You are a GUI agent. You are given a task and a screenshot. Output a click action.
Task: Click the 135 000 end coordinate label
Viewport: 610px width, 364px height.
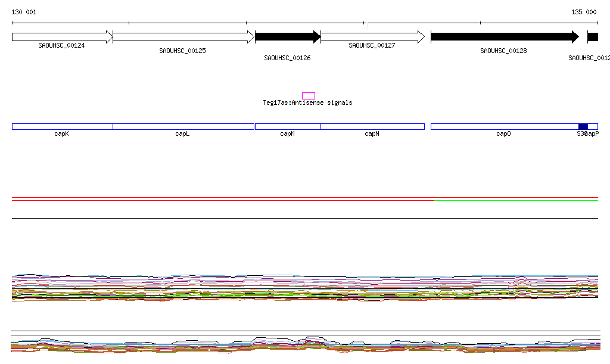(x=584, y=12)
